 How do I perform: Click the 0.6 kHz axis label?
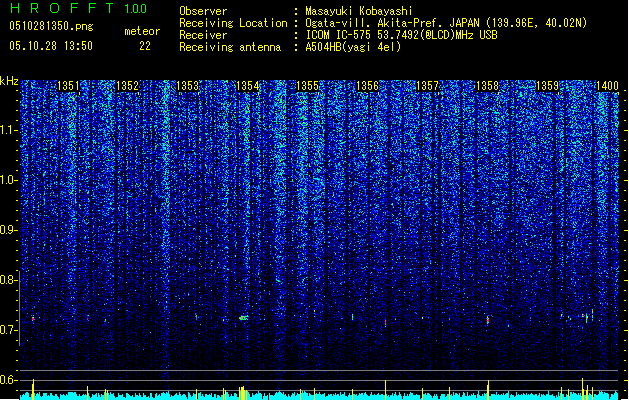(9, 380)
